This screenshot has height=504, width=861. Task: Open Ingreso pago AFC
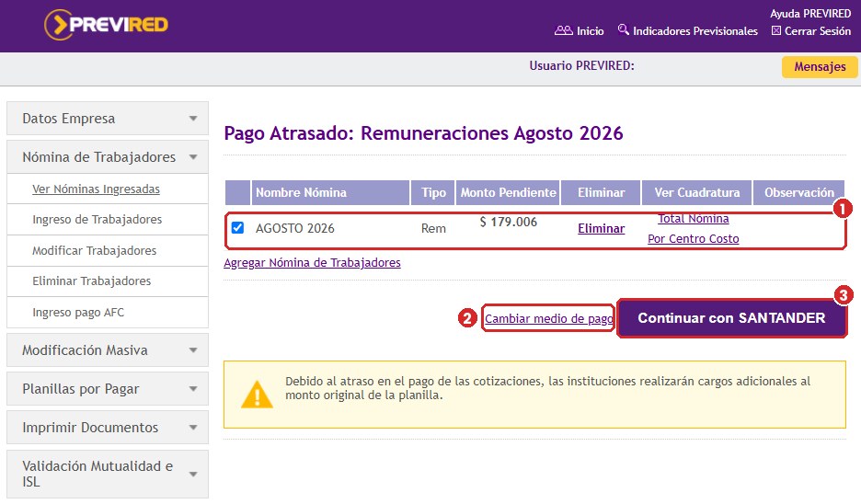[x=78, y=313]
